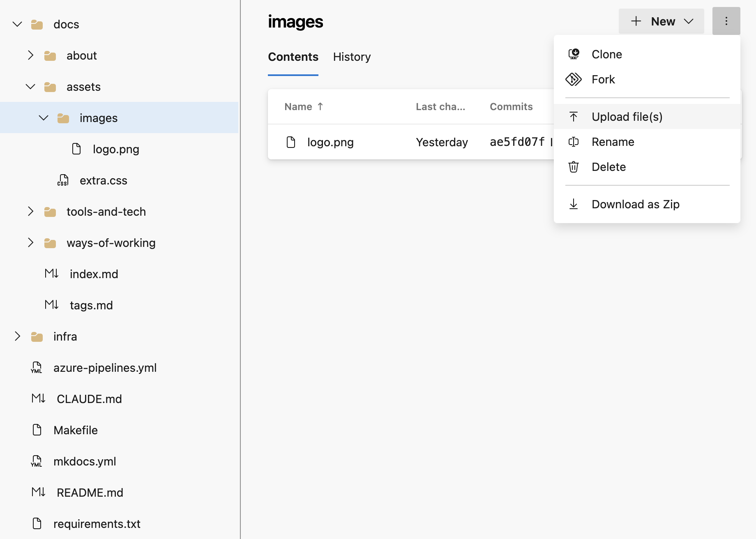Image resolution: width=756 pixels, height=539 pixels.
Task: Choose Download as Zip from menu
Action: tap(635, 204)
